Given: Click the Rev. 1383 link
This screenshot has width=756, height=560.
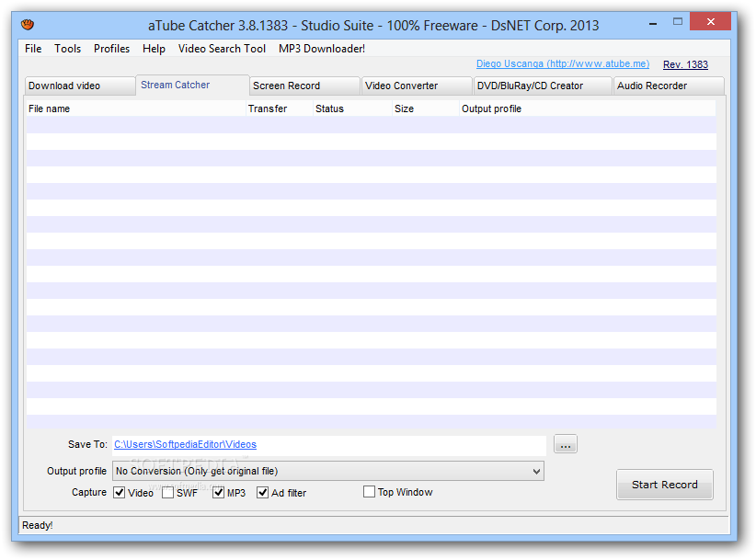Looking at the screenshot, I should [x=685, y=64].
